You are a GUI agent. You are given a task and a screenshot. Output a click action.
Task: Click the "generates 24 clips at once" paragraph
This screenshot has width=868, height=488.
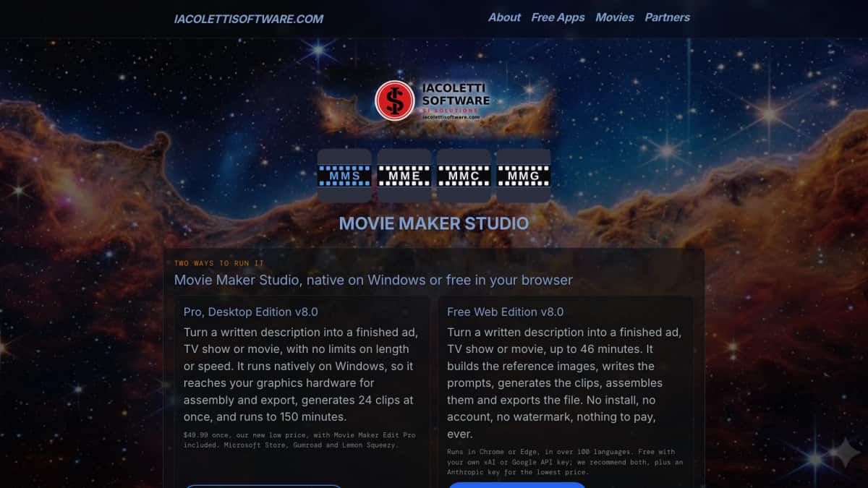tap(301, 374)
